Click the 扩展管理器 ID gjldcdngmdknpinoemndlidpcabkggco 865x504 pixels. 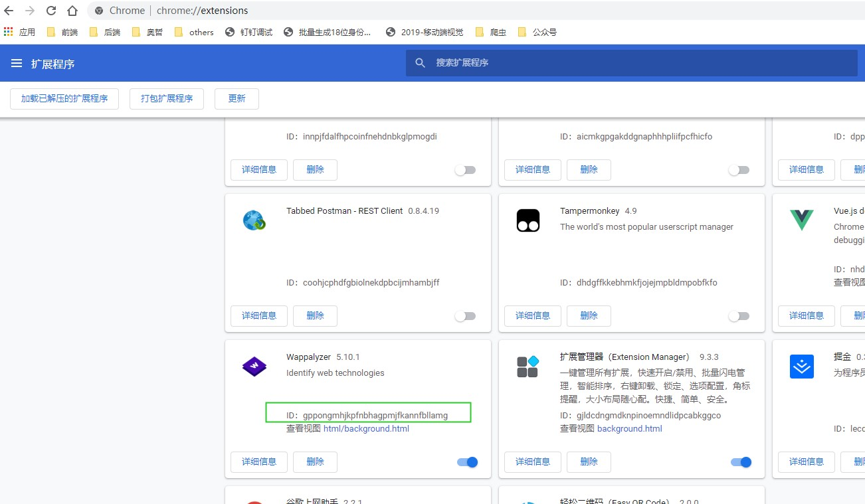coord(648,415)
